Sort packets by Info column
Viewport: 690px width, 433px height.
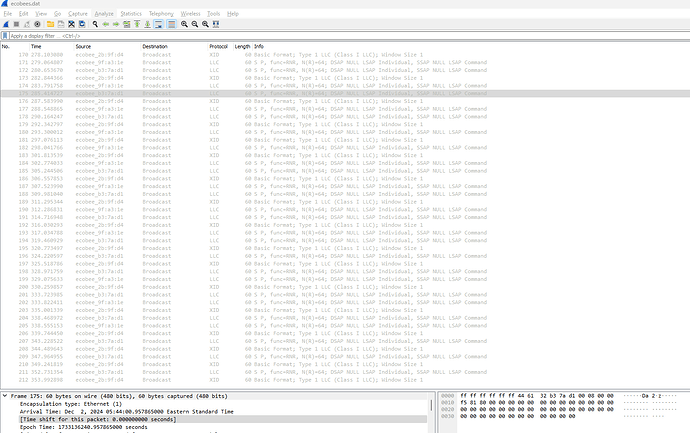[471, 46]
